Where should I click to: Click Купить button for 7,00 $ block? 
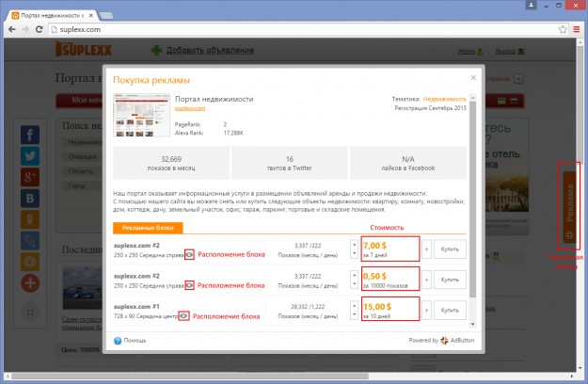451,249
